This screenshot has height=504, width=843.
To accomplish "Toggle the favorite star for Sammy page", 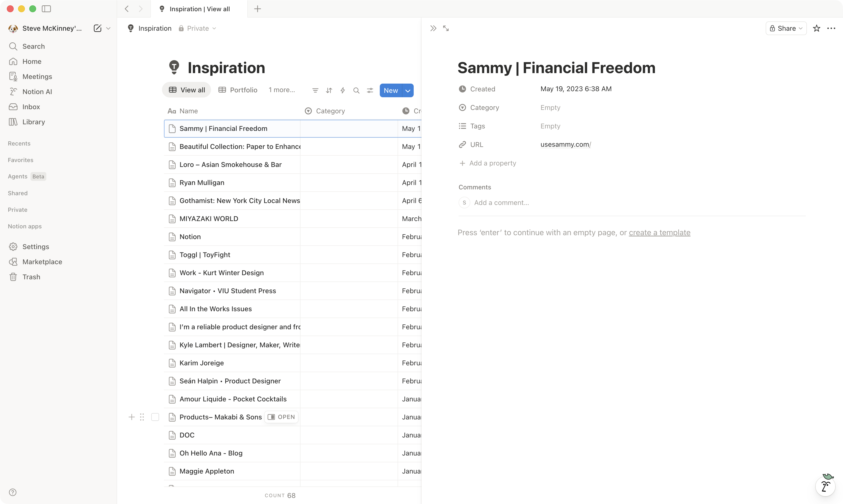I will tap(816, 28).
